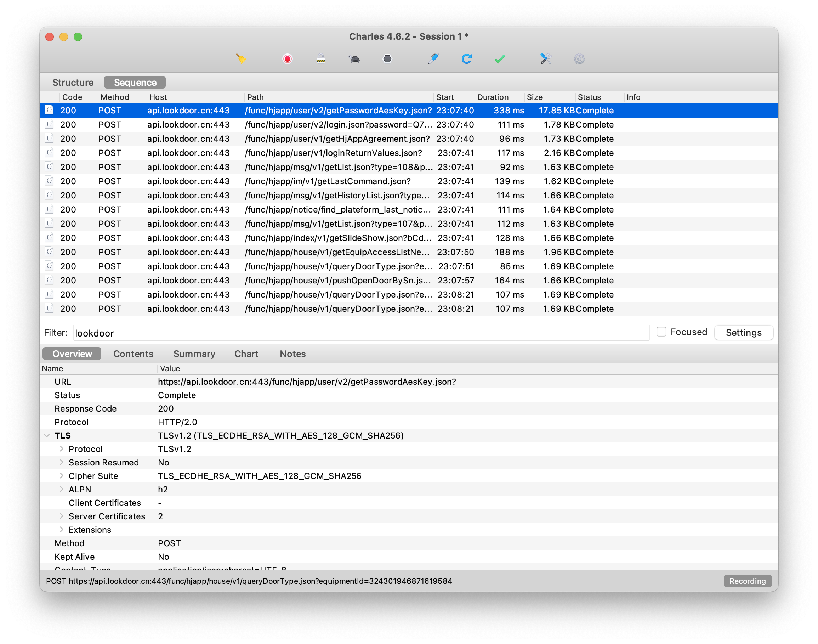Switch to the Structure view tab
The height and width of the screenshot is (644, 818).
coord(73,83)
